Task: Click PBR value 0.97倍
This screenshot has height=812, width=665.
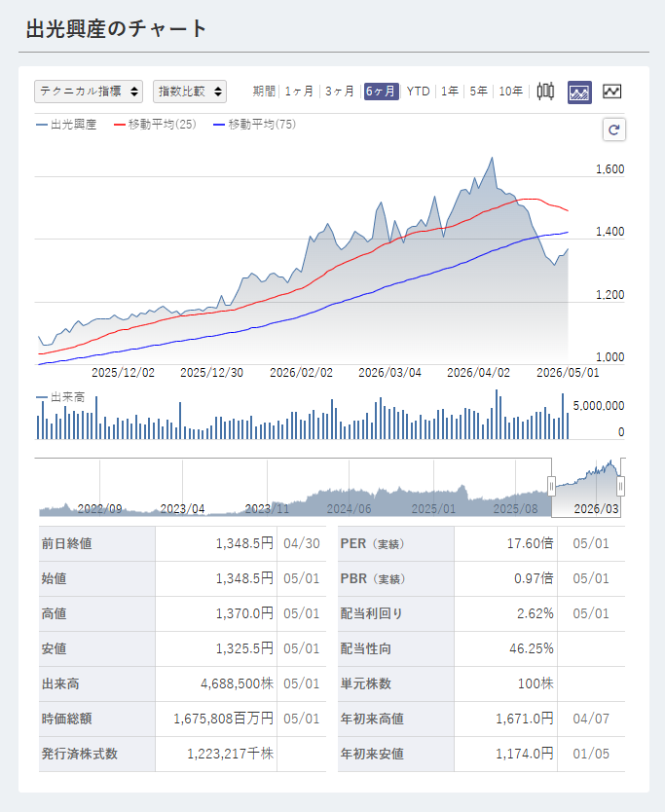Action: [x=534, y=579]
